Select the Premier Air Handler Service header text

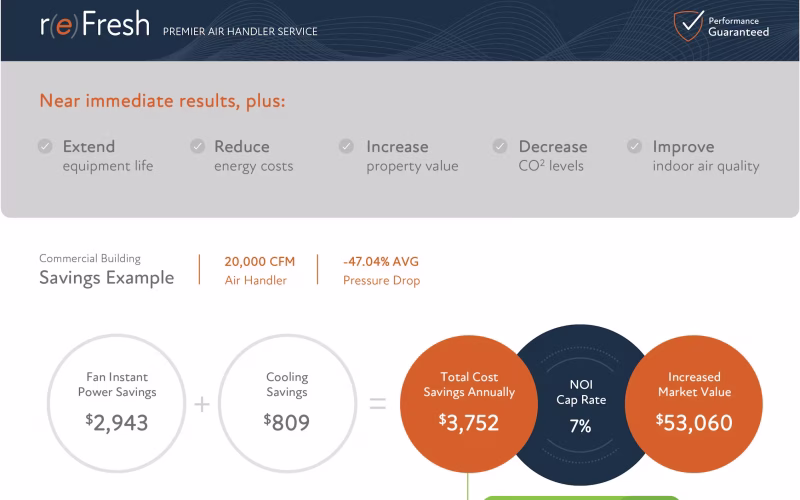(240, 31)
